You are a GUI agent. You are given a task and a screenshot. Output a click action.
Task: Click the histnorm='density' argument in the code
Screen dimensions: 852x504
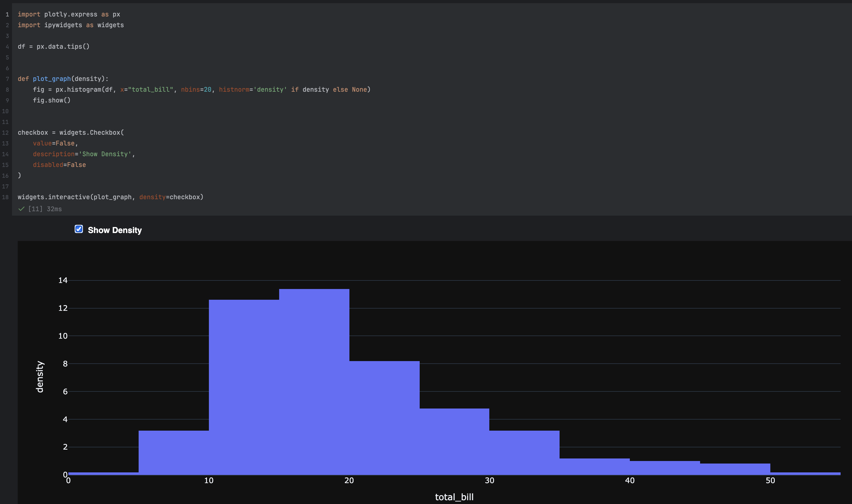(x=252, y=89)
